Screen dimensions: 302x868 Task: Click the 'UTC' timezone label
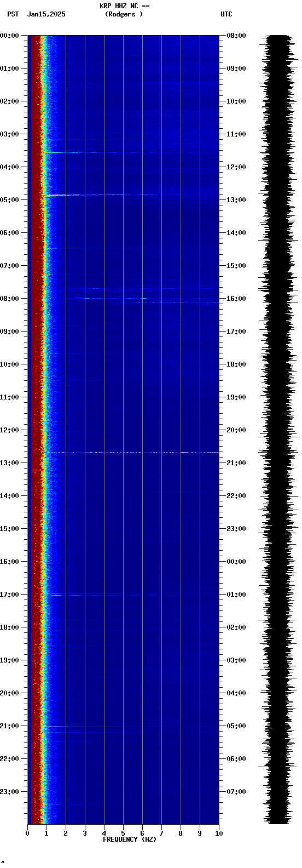point(226,14)
